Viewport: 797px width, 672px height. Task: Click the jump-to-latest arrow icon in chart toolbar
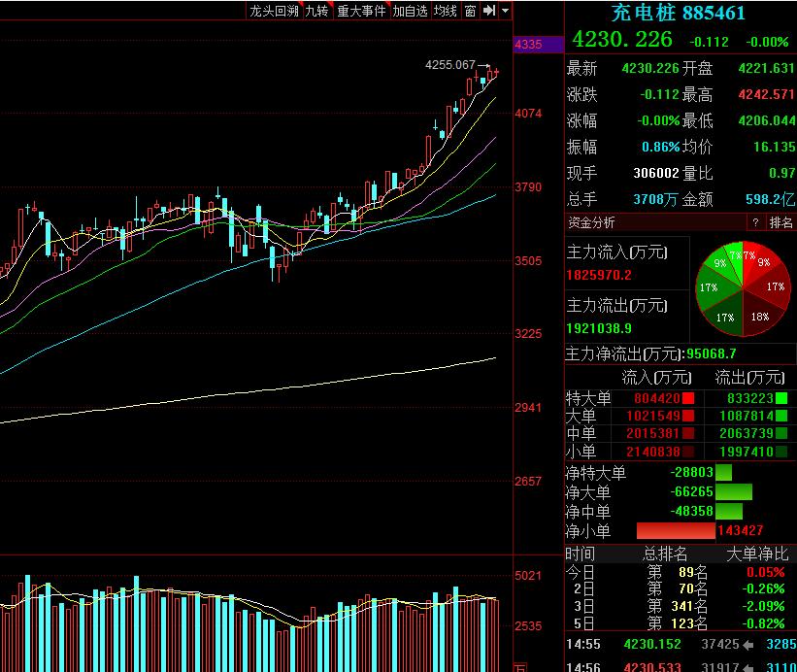pos(489,11)
